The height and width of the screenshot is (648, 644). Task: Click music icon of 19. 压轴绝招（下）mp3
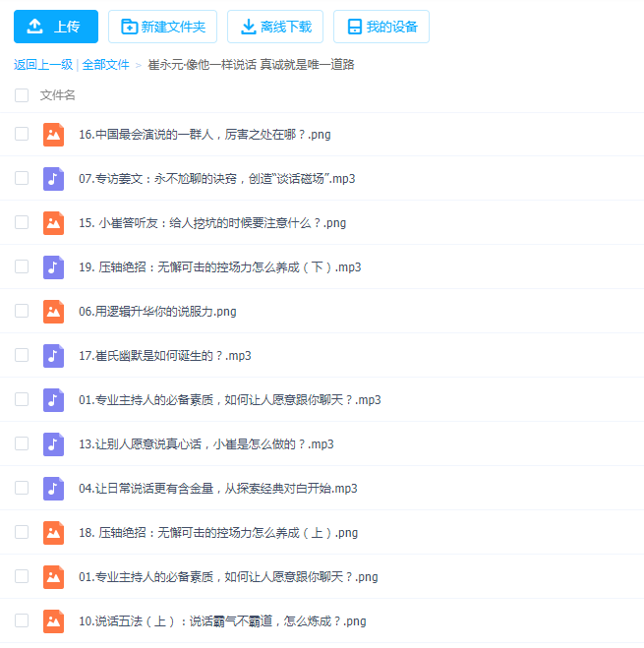pos(53,267)
